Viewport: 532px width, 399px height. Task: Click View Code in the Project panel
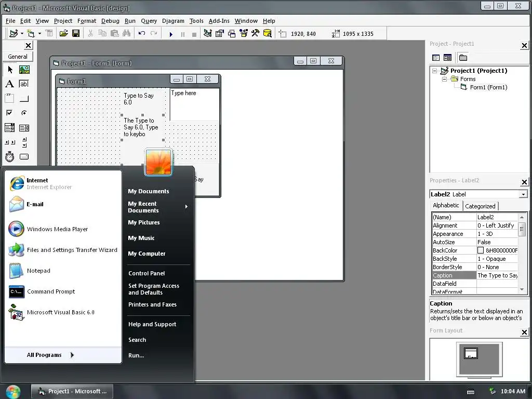[x=436, y=58]
